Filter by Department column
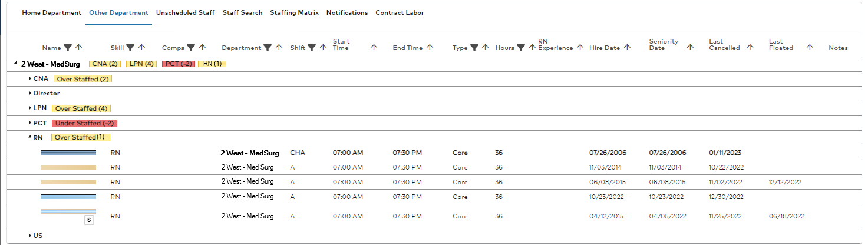This screenshot has width=868, height=245. [x=268, y=48]
